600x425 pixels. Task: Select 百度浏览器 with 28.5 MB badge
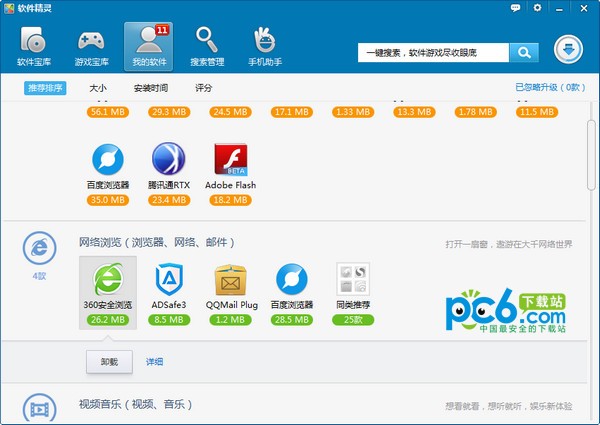point(292,279)
